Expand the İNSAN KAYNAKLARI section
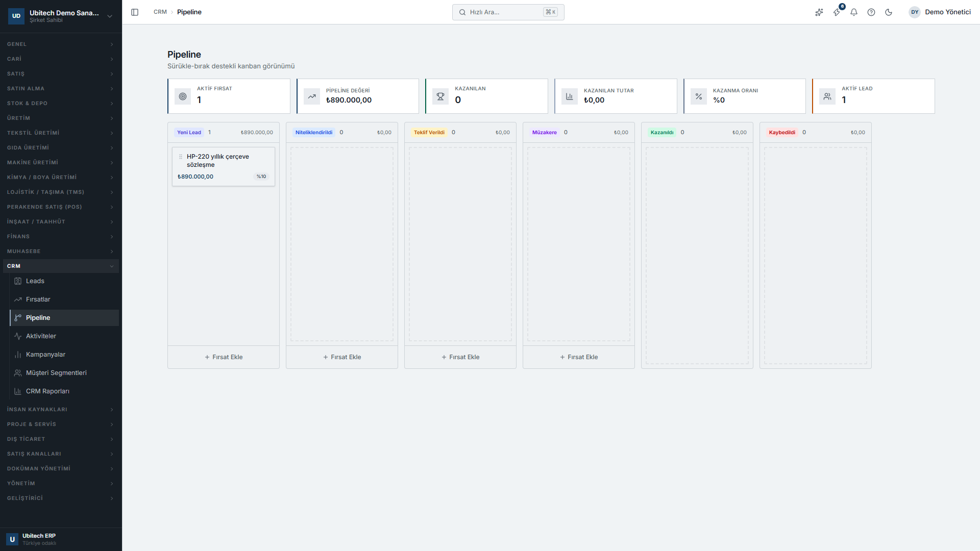The image size is (980, 551). point(61,410)
